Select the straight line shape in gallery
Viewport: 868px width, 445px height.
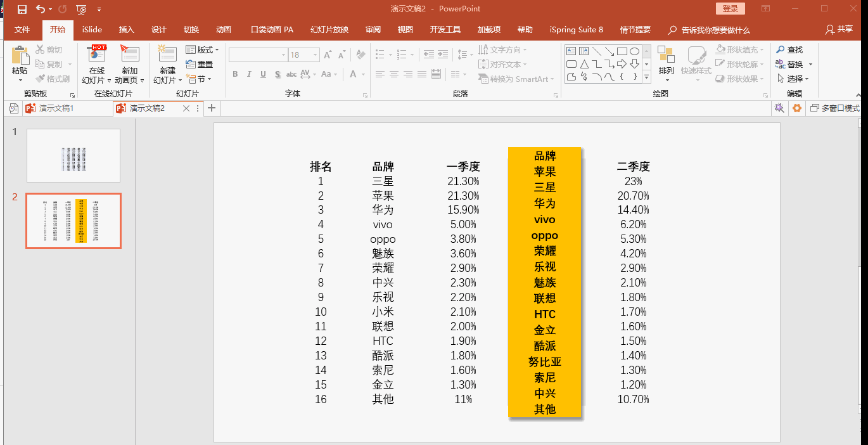pos(596,51)
